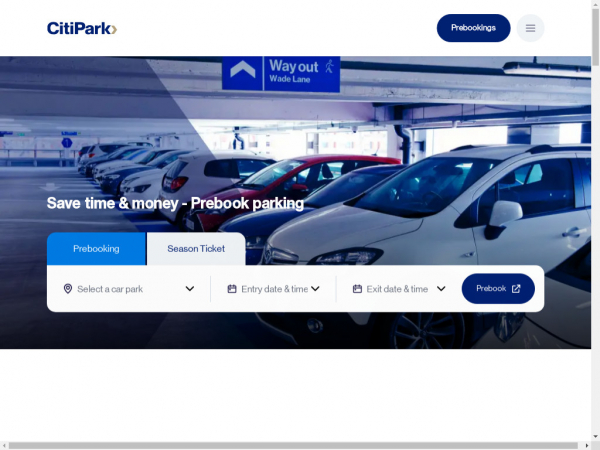Switch to the Season Ticket tab
This screenshot has width=600, height=450.
[196, 249]
